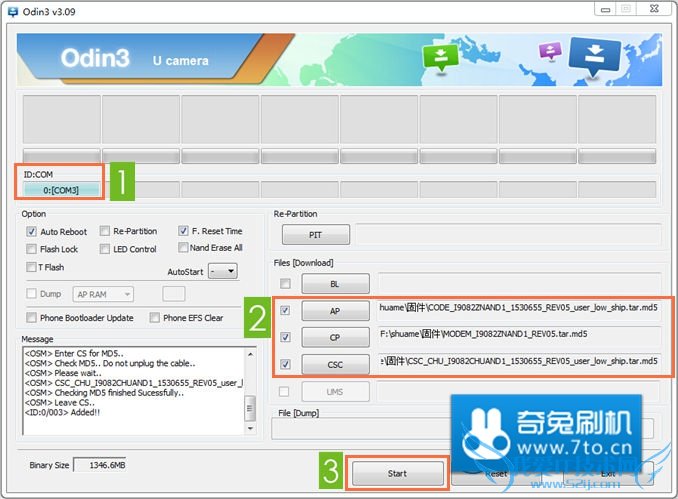Screen dimensions: 678x499
Task: Click the purple upload bubble icon in banner
Action: pos(550,51)
